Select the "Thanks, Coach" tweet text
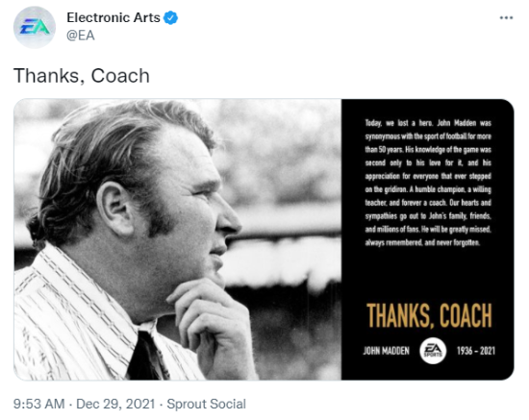Screen dimensions: 529x420 [82, 76]
